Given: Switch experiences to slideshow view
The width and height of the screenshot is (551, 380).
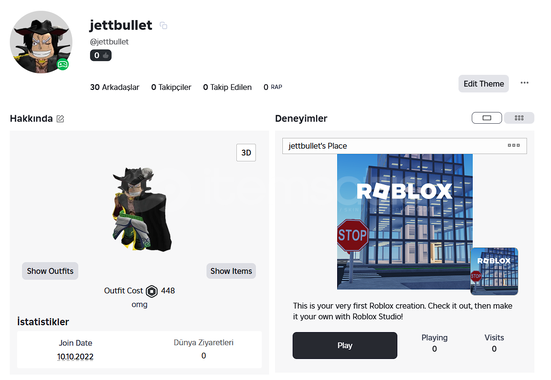Looking at the screenshot, I should pyautogui.click(x=486, y=118).
